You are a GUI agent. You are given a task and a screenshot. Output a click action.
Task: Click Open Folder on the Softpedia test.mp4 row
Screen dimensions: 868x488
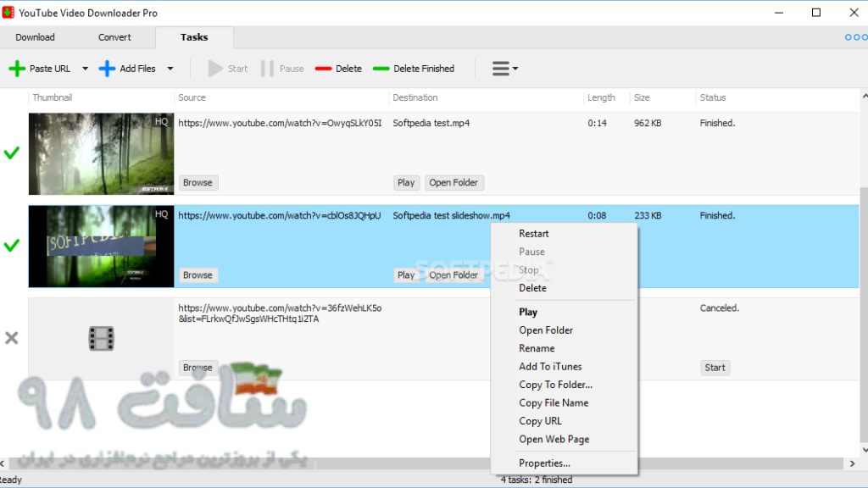(454, 183)
